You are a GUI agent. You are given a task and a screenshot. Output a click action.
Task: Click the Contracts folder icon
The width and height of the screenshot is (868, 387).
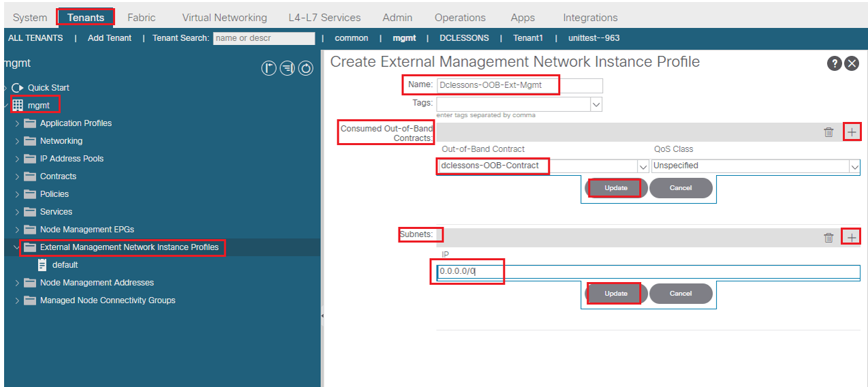30,176
